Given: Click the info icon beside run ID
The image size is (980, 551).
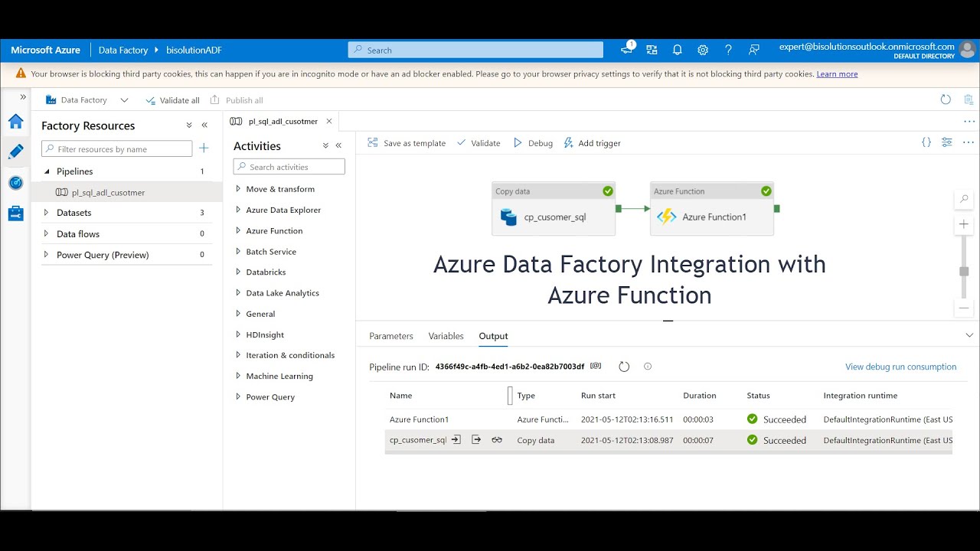Looking at the screenshot, I should (x=648, y=367).
